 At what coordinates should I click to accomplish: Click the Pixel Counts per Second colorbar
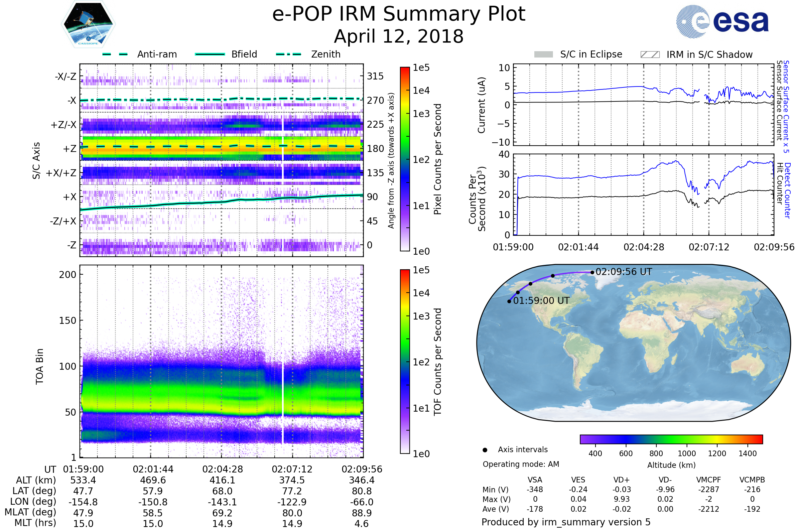405,159
